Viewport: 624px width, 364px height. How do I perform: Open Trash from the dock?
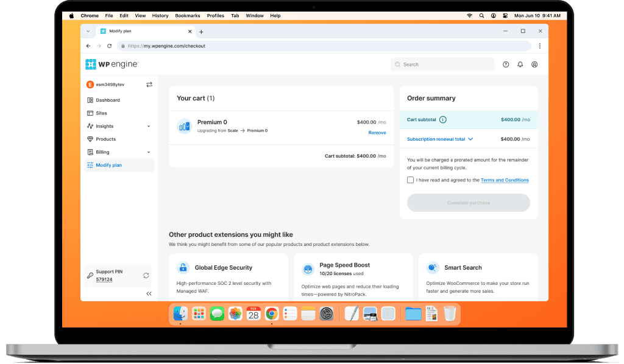tap(450, 314)
